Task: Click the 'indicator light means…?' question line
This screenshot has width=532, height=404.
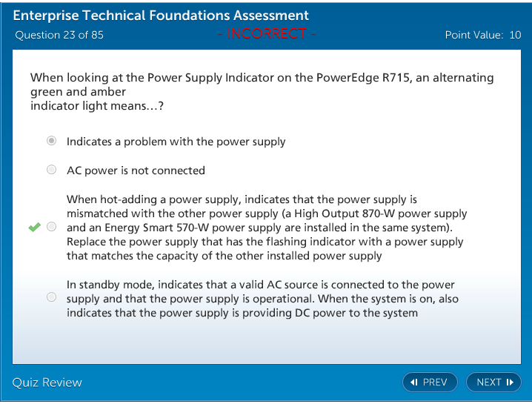Action: pyautogui.click(x=96, y=106)
